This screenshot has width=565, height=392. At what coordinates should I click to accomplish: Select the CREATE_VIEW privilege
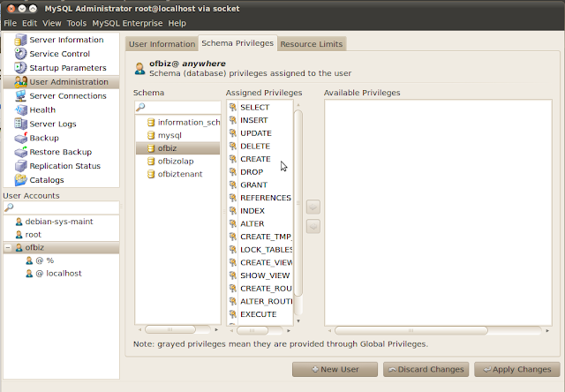point(267,262)
